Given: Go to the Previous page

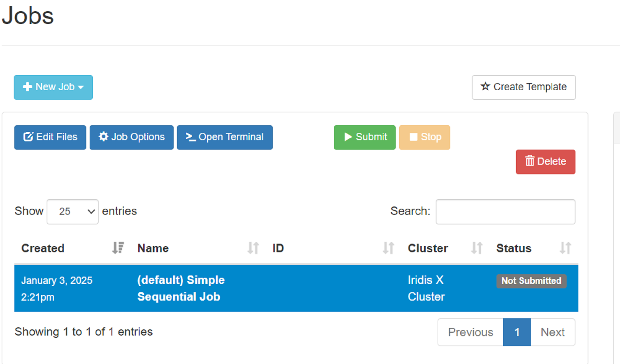Looking at the screenshot, I should [x=470, y=332].
